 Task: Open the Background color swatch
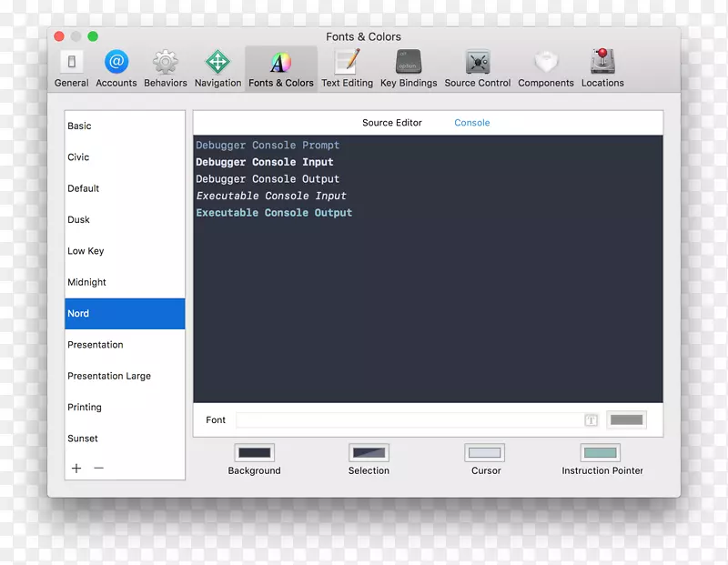[254, 452]
